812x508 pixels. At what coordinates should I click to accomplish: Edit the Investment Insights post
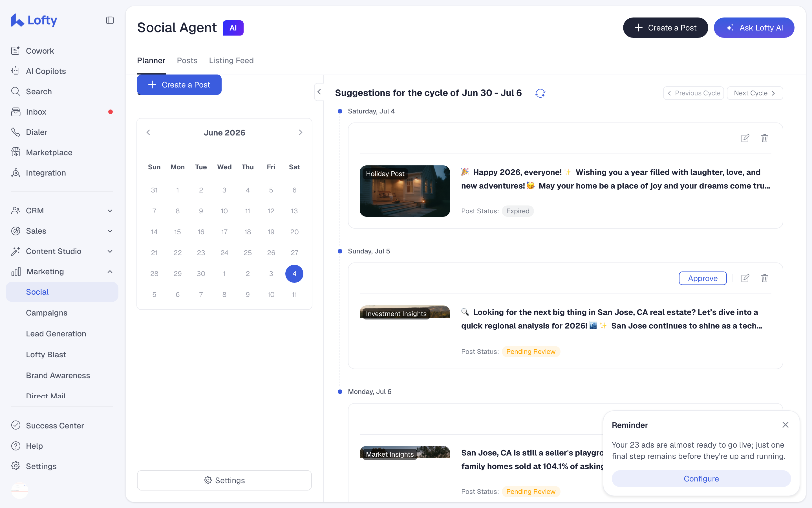pos(745,278)
